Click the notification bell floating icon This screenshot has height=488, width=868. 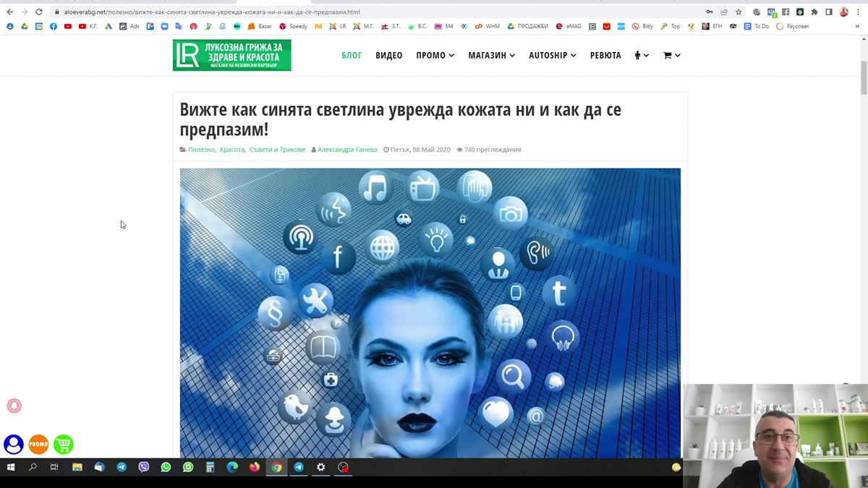14,406
